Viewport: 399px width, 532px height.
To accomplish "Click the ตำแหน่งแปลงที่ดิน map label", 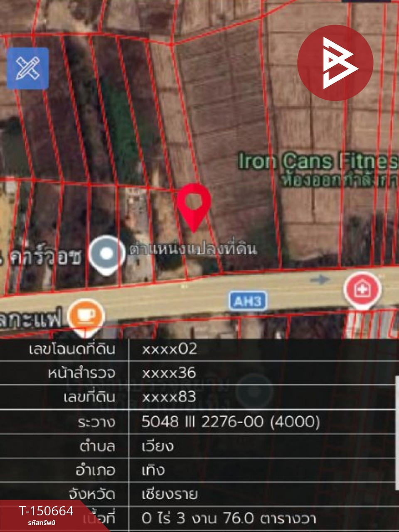I will [193, 249].
